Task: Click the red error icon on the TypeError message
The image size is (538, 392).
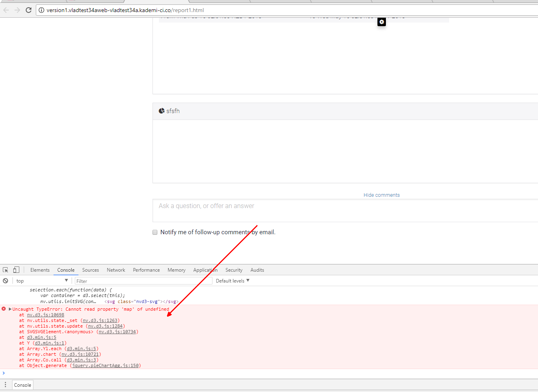Action: point(4,309)
